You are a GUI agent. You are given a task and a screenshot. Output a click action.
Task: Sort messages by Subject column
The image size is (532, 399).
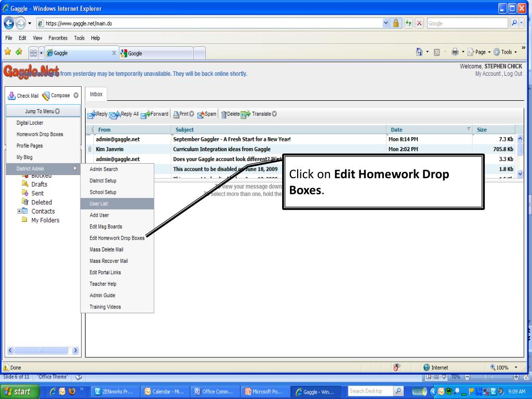(279, 129)
